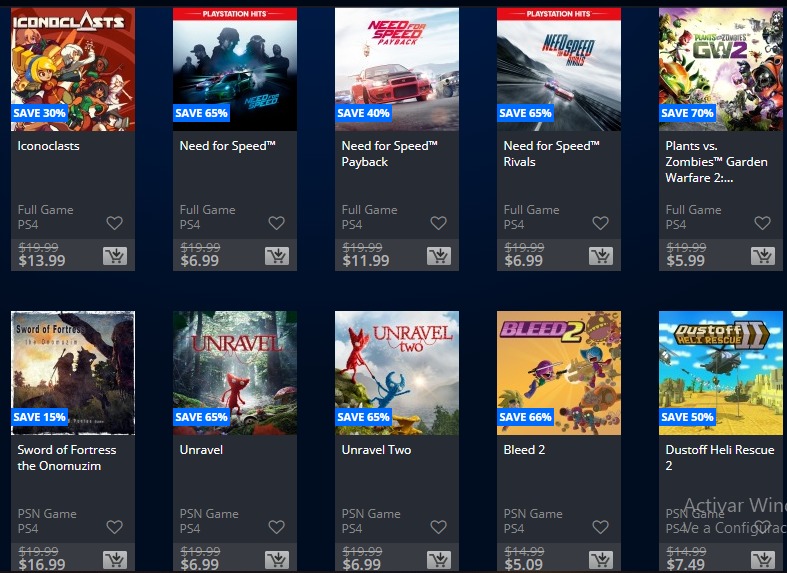Add Need for Speed Rivals to cart
Viewport: 787px width, 573px height.
coord(601,256)
